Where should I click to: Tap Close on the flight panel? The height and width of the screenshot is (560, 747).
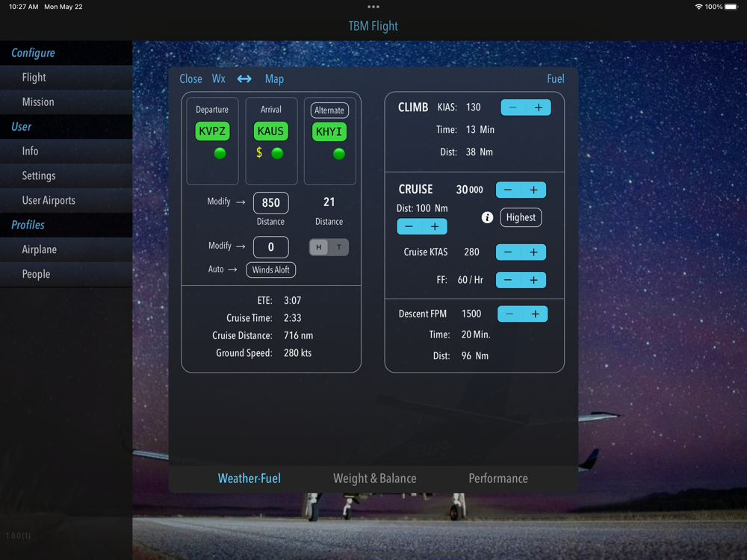point(190,78)
